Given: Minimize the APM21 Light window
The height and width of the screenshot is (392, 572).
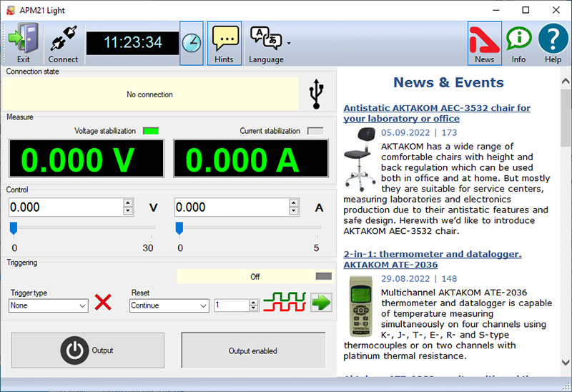Looking at the screenshot, I should click(x=495, y=10).
